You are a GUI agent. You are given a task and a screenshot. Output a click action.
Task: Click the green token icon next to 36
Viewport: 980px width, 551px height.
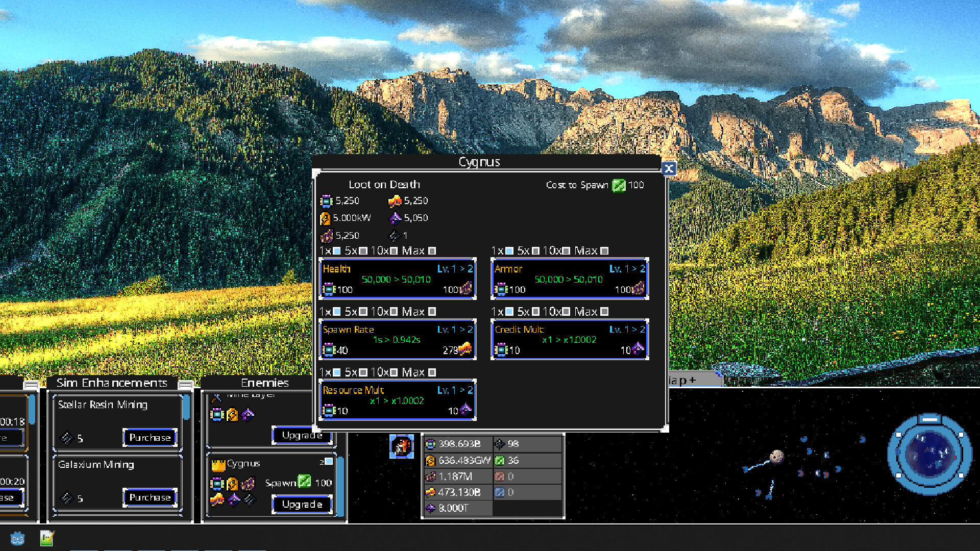point(500,460)
